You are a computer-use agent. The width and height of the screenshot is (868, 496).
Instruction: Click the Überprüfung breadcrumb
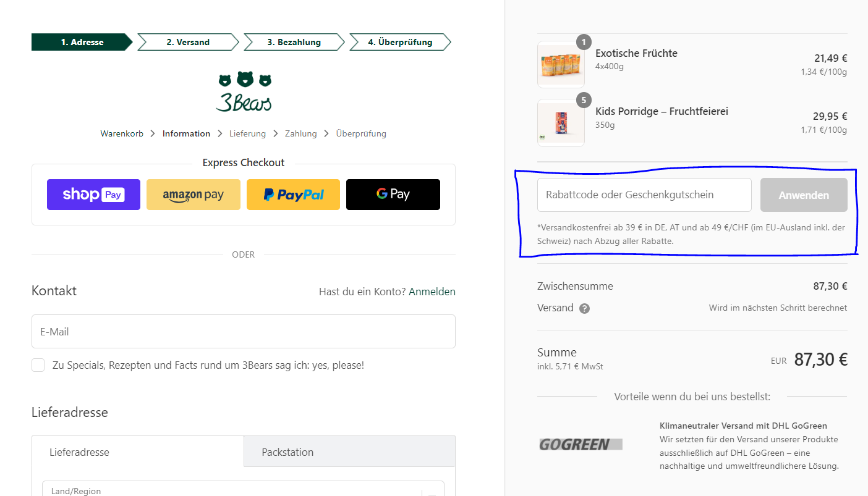[361, 133]
